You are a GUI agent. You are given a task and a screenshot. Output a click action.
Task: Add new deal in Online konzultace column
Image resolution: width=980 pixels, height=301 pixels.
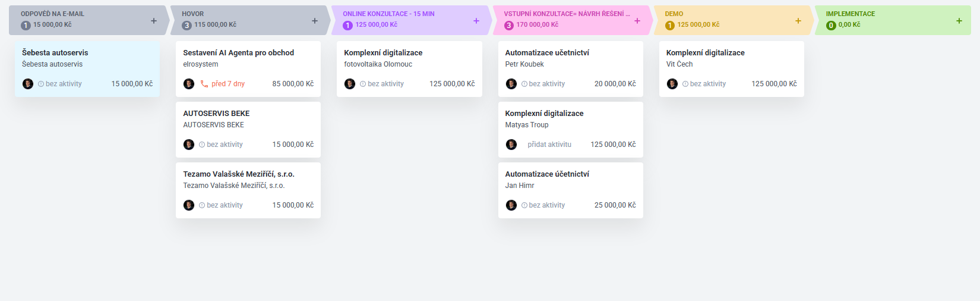[x=476, y=21]
